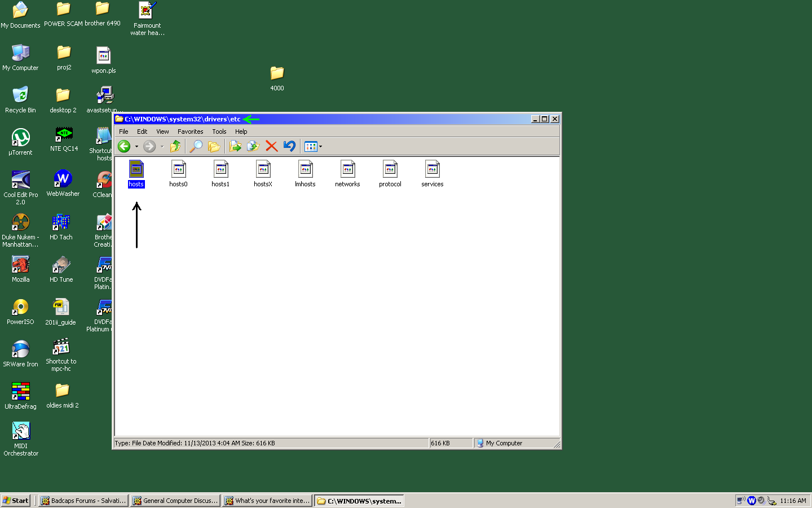
Task: Expand the Back history dropdown arrow
Action: coord(136,147)
